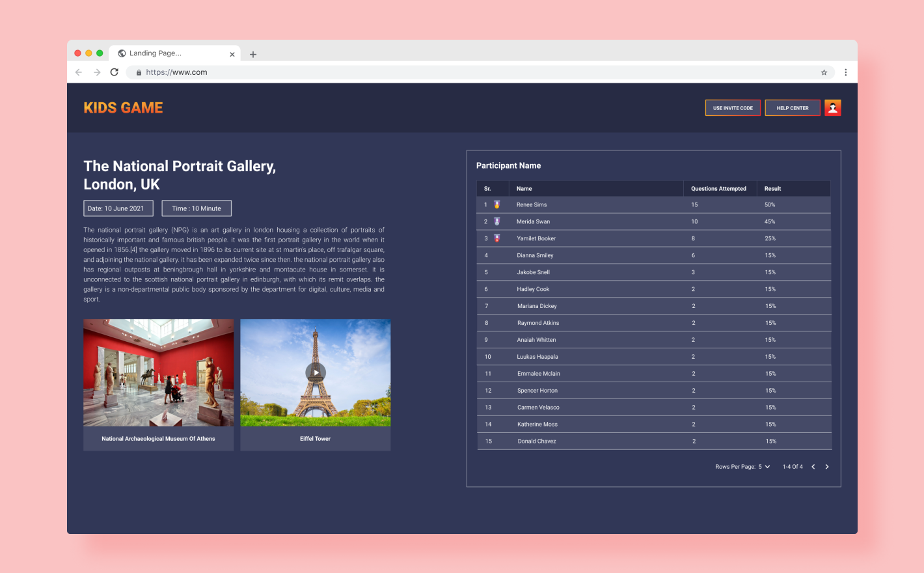The height and width of the screenshot is (573, 924).
Task: Click the bronze medal beside Yamilet Booker
Action: 496,238
